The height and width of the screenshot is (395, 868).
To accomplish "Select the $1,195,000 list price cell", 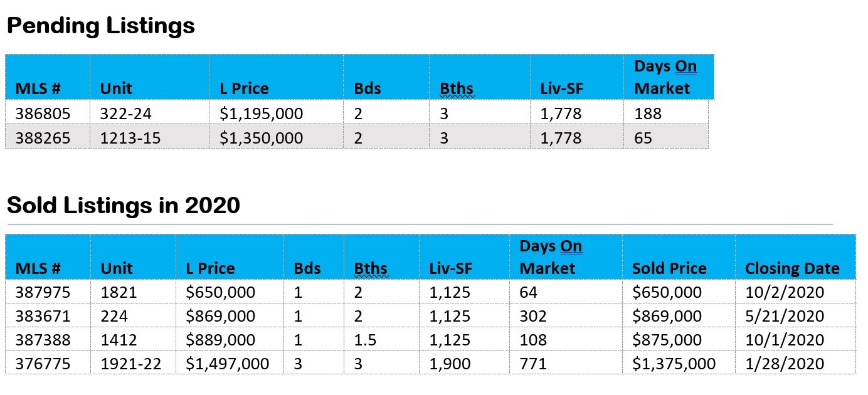I will pos(261,114).
